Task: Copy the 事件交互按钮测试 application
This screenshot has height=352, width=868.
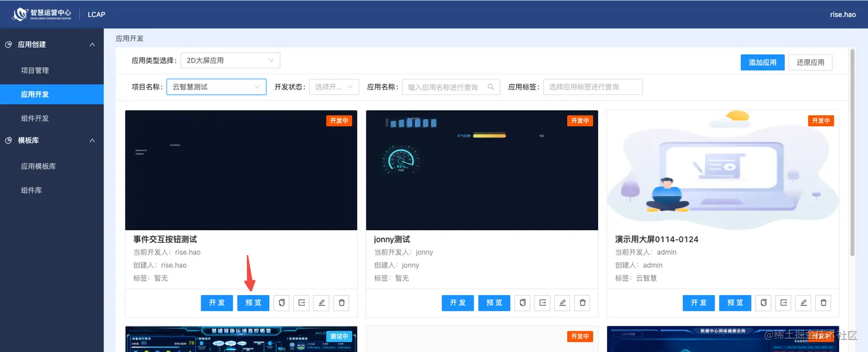Action: [x=281, y=303]
